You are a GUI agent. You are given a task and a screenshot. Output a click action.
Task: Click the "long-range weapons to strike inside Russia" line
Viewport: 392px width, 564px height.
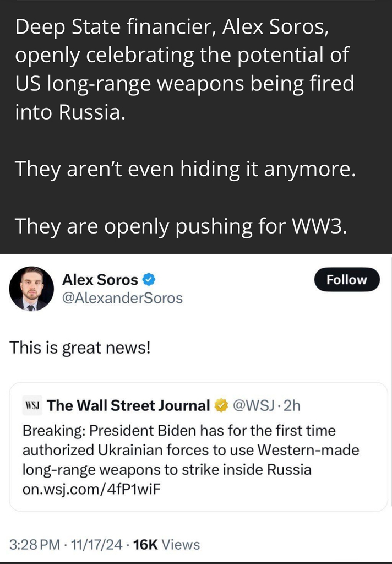167,470
